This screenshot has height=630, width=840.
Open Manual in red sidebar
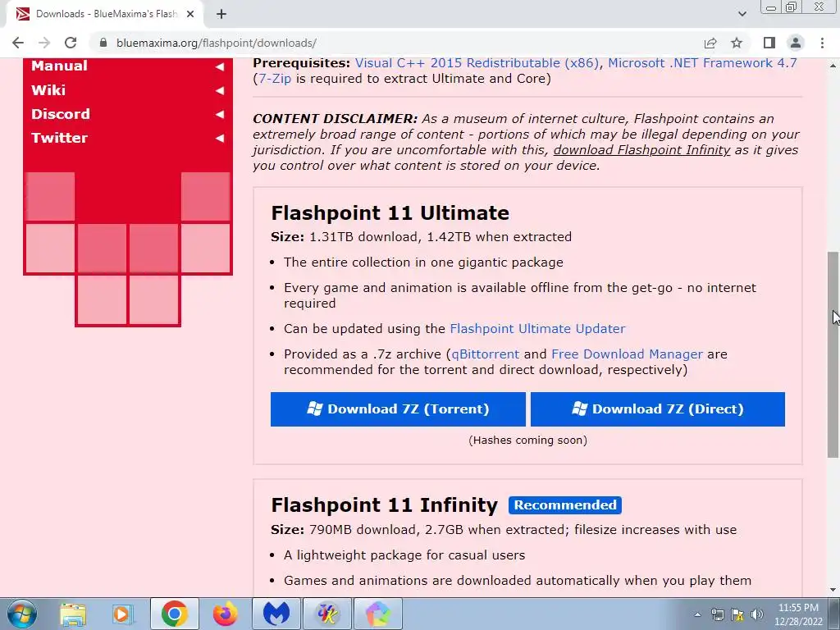click(x=59, y=66)
